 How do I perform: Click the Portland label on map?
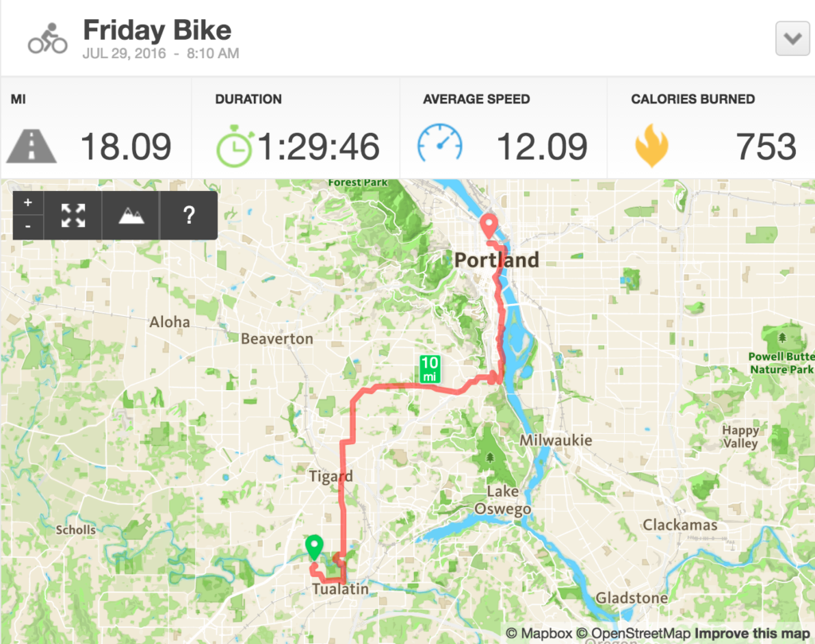497,260
